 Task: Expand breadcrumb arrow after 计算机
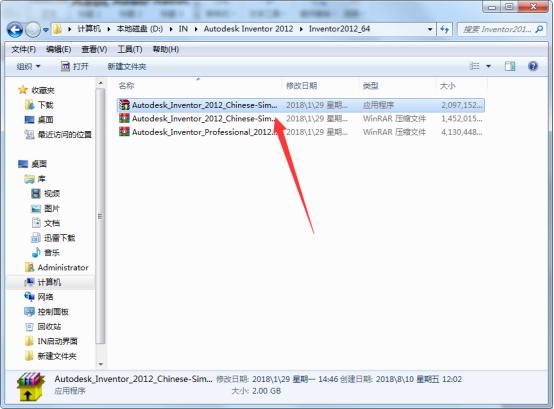pyautogui.click(x=108, y=29)
